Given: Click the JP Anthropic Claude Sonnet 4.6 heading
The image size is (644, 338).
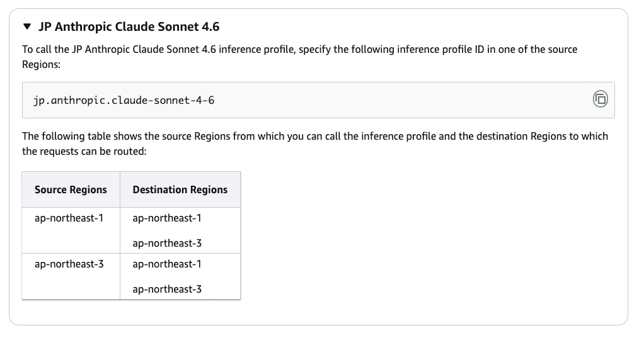Looking at the screenshot, I should (129, 27).
